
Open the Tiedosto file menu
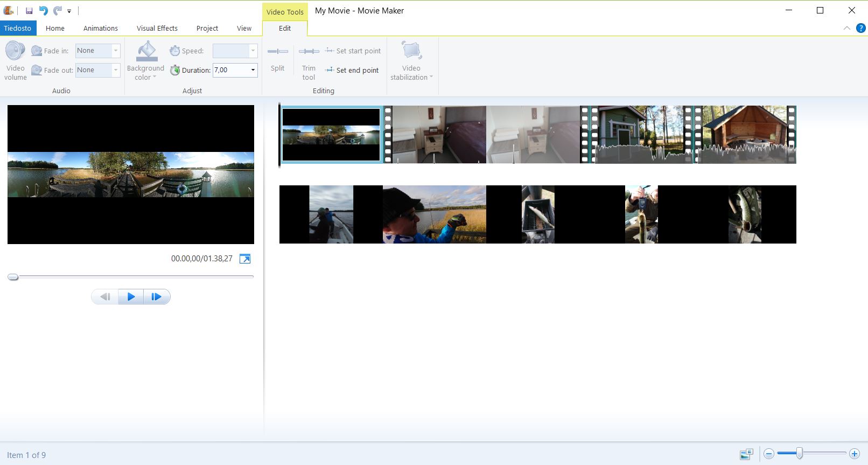point(18,28)
